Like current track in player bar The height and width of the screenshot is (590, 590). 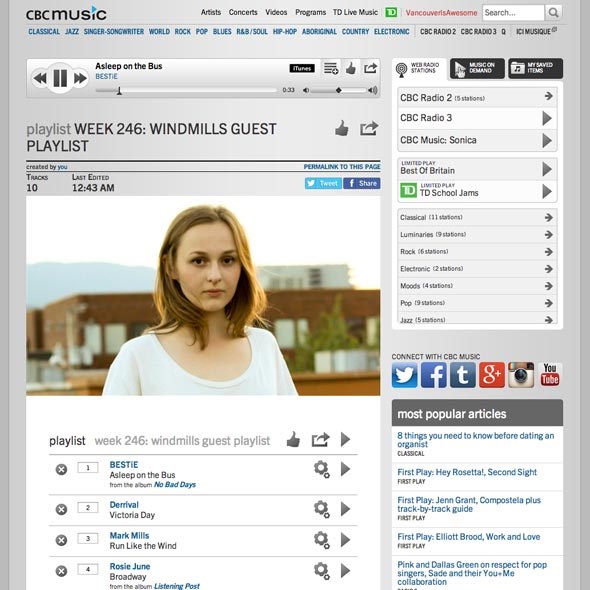tap(351, 68)
